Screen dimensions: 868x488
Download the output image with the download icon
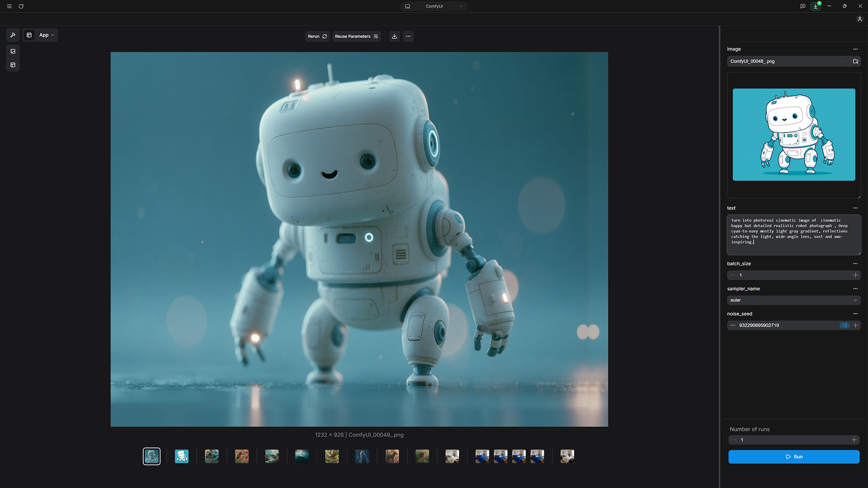(395, 36)
